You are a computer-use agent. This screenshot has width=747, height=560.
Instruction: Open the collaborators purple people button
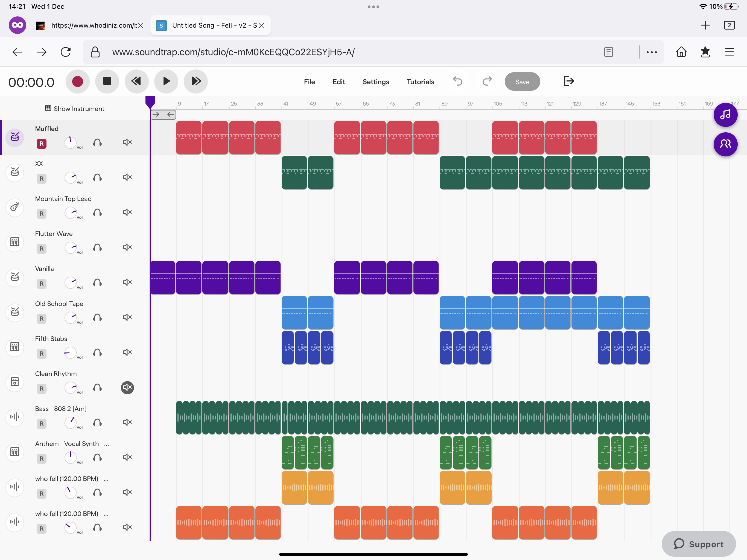[725, 144]
